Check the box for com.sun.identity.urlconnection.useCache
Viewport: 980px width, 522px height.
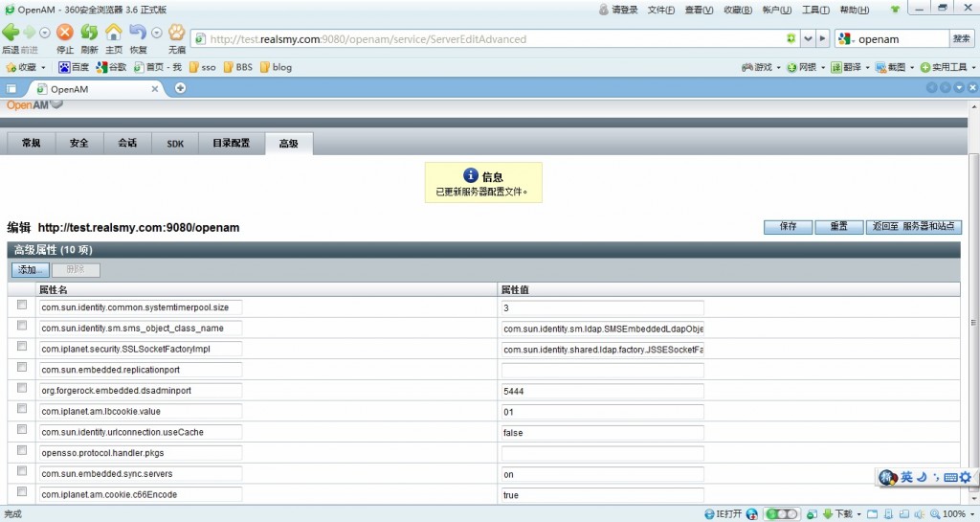coord(22,429)
